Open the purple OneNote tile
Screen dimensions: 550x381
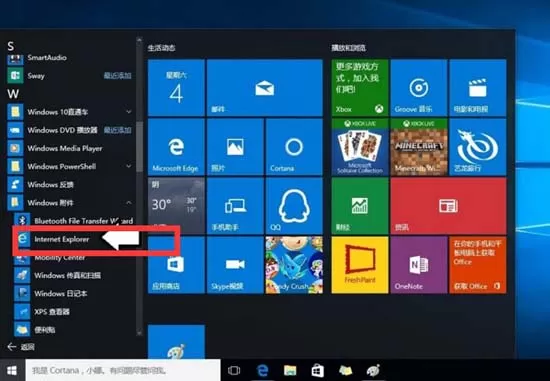(x=419, y=265)
